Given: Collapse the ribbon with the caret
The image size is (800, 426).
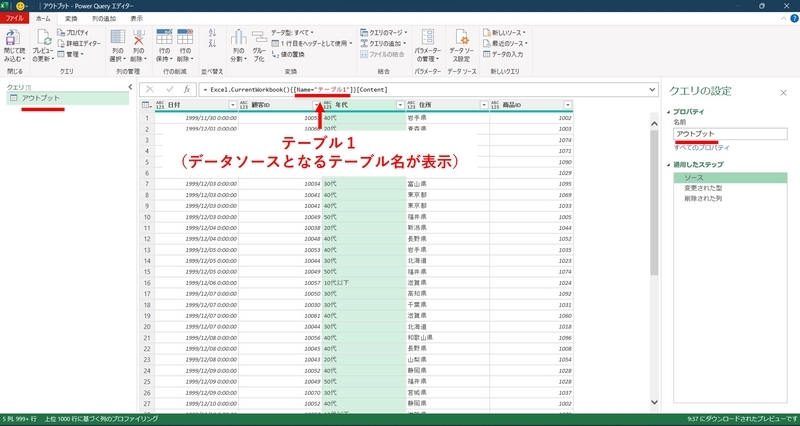Looking at the screenshot, I should point(784,18).
